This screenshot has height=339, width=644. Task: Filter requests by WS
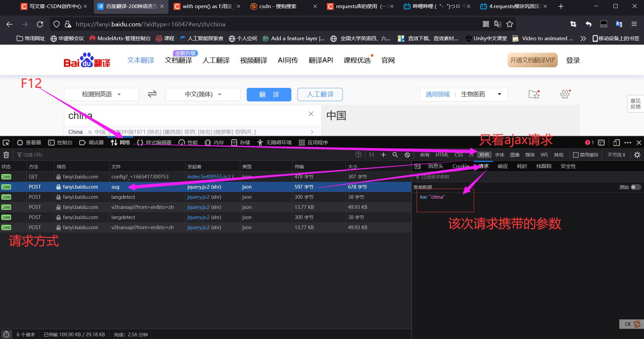tap(544, 155)
